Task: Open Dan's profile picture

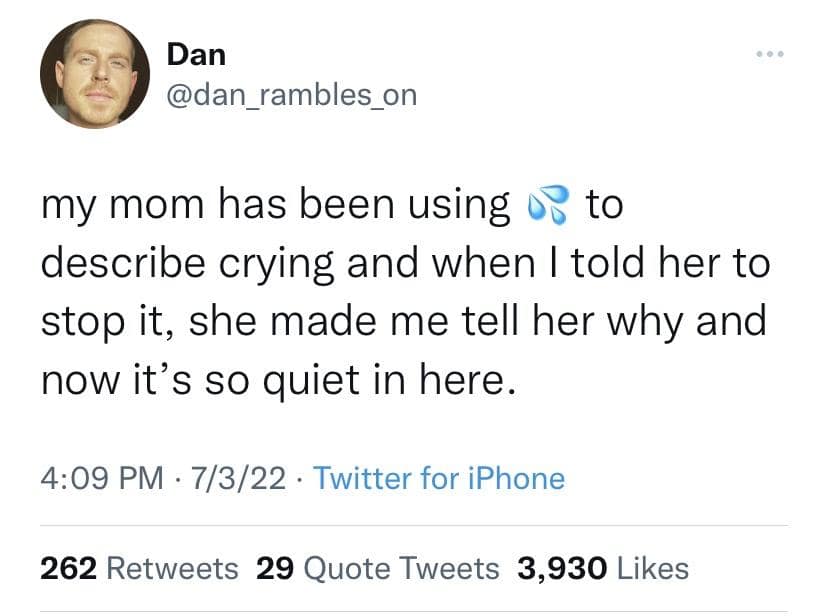Action: coord(95,74)
